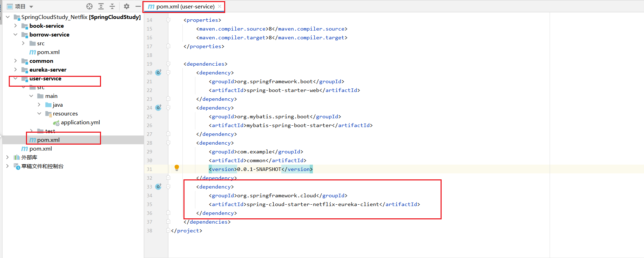
Task: Hide the project tool window
Action: [x=138, y=6]
